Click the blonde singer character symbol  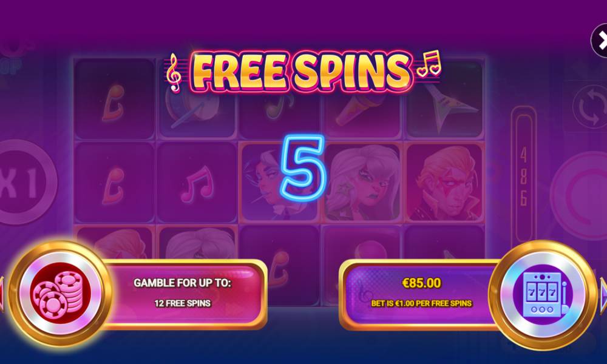coord(363,183)
